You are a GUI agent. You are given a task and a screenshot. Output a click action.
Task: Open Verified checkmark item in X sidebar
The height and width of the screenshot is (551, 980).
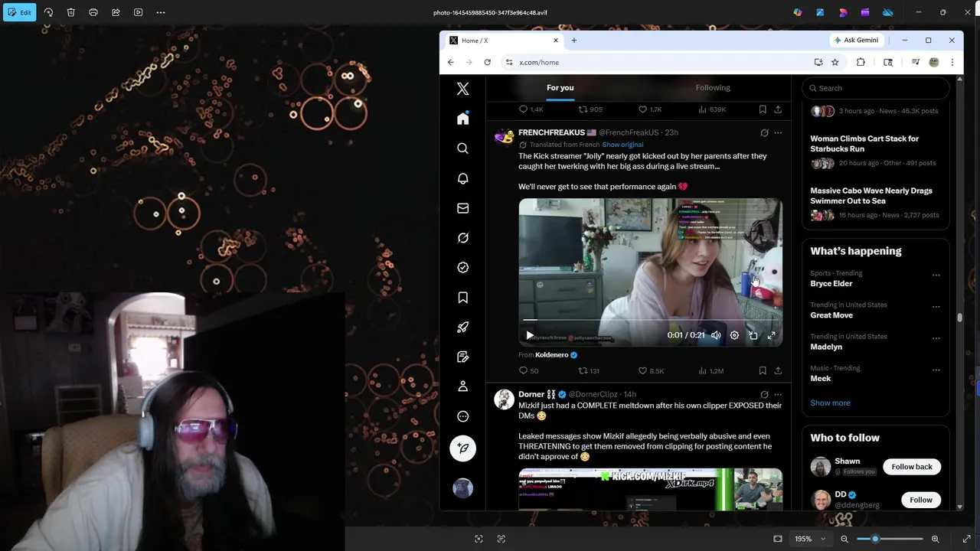[x=462, y=268]
